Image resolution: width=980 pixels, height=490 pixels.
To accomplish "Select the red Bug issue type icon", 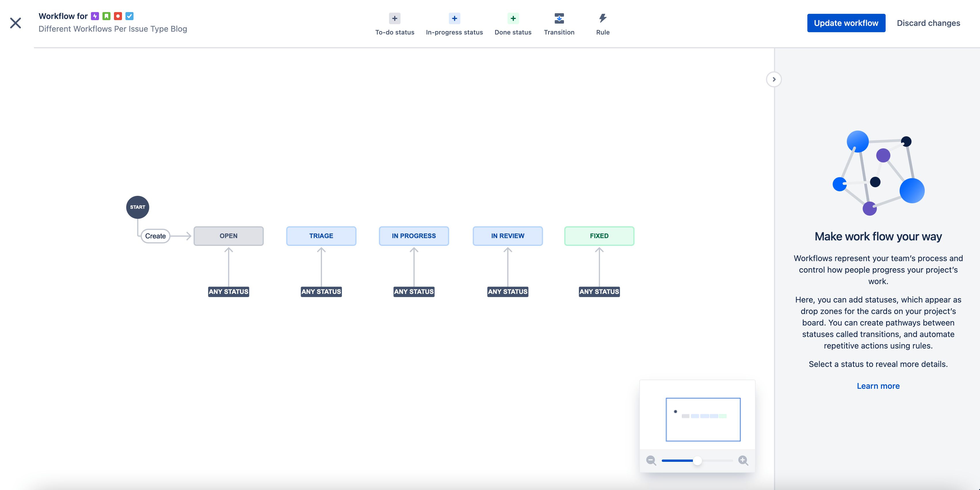I will pyautogui.click(x=118, y=16).
